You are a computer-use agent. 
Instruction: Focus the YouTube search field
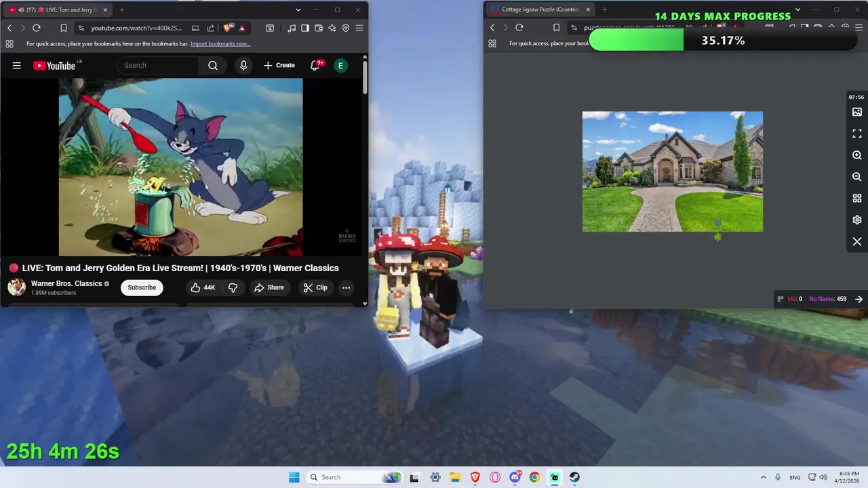[157, 65]
